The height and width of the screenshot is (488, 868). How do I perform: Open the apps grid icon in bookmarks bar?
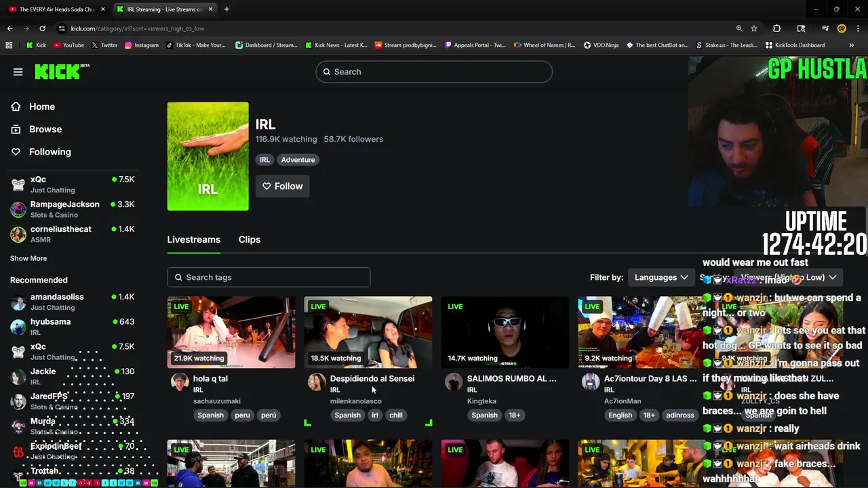point(9,45)
